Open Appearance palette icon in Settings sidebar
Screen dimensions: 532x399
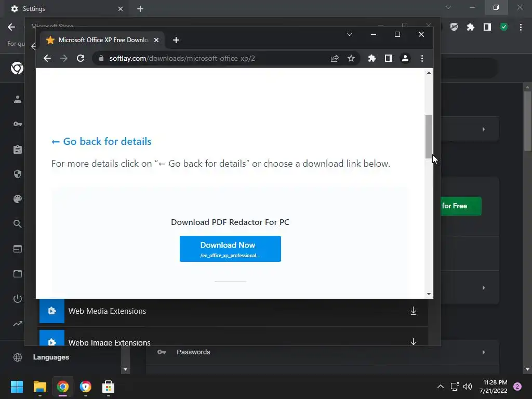coord(17,199)
